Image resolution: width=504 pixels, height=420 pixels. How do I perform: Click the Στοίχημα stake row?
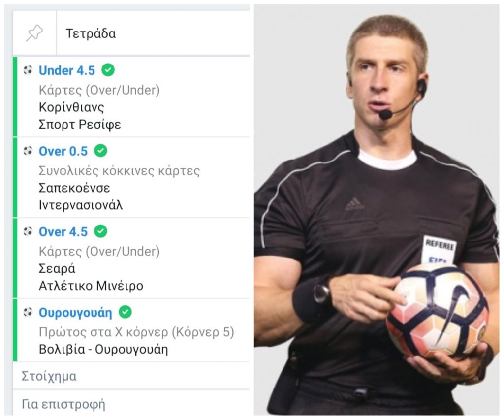(x=131, y=376)
